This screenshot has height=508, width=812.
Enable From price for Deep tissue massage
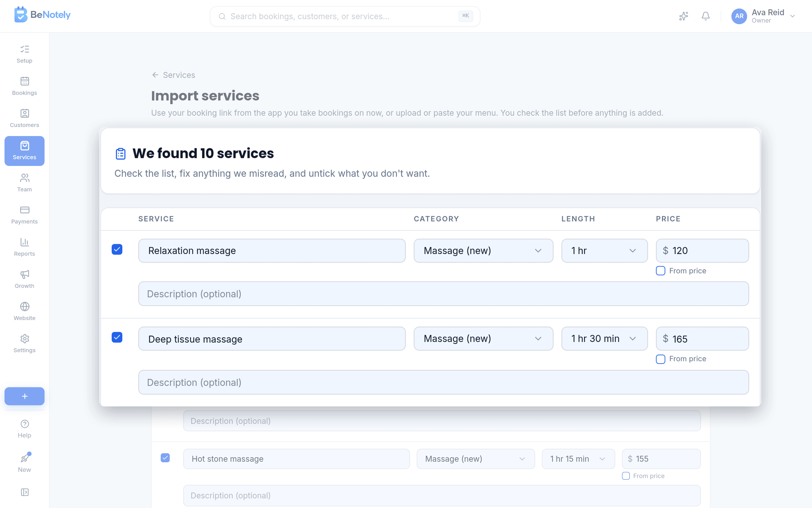(x=660, y=359)
